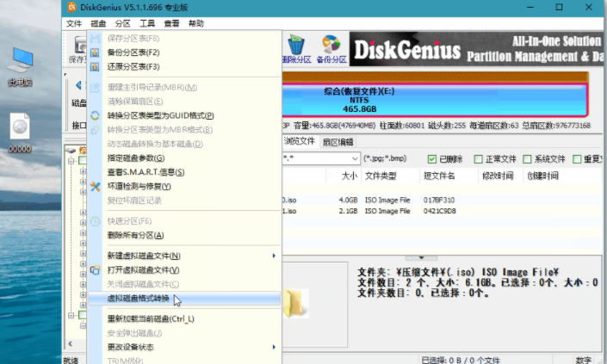607x364 pixels.
Task: Open the 文件 menu
Action: tap(73, 23)
